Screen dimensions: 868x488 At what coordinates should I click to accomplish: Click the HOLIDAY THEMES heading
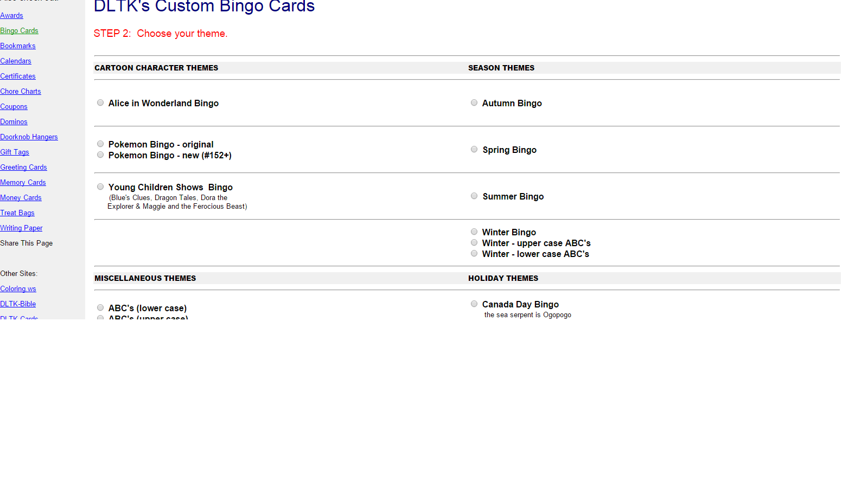(503, 278)
